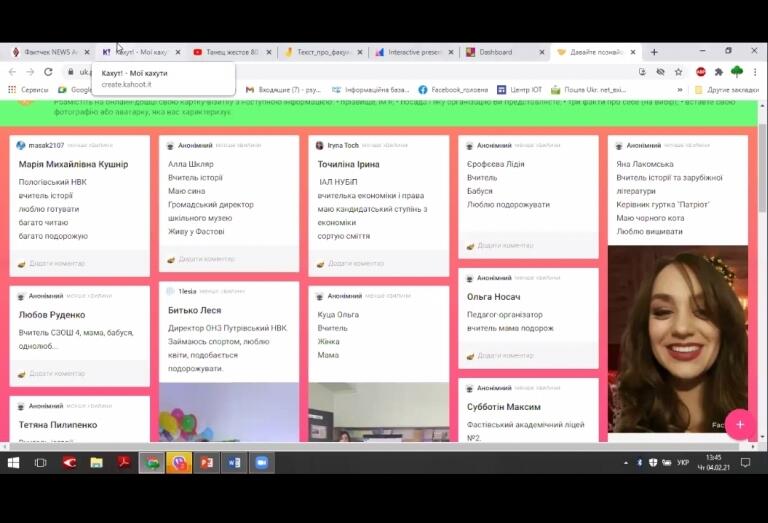Click the browser forward arrow

coord(30,72)
